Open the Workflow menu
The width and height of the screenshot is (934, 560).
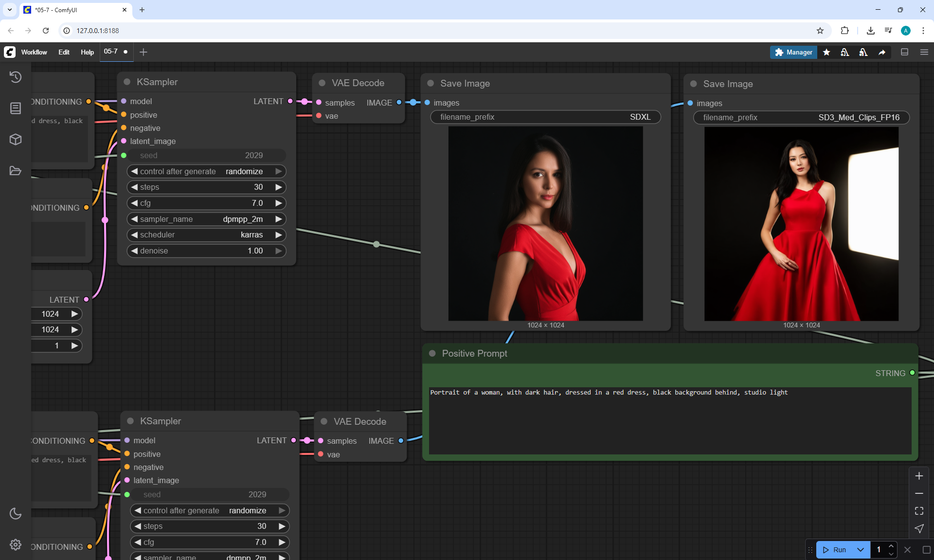pos(34,52)
